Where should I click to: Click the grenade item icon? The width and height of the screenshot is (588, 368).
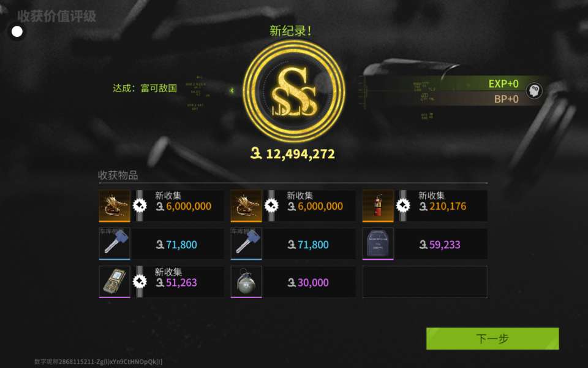pyautogui.click(x=246, y=282)
